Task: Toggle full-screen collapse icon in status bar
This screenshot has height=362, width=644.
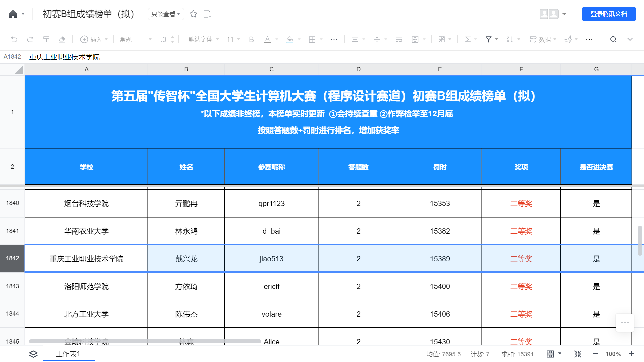Action: click(x=578, y=354)
